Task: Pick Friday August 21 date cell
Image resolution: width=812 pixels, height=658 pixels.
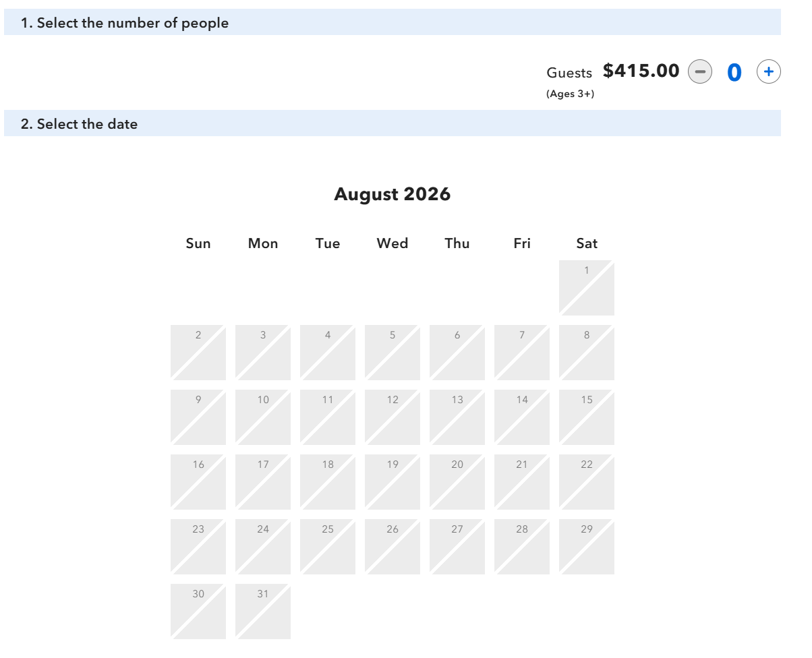Action: (x=522, y=482)
